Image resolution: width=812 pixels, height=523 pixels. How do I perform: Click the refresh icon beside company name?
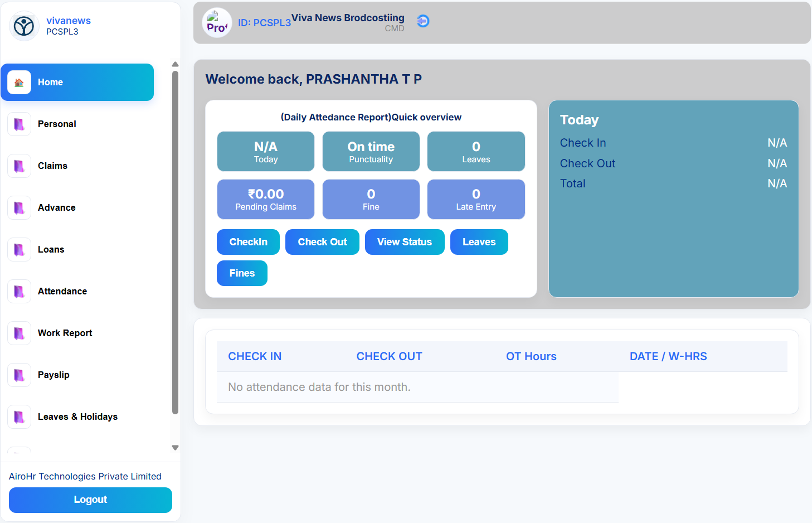[x=423, y=21]
